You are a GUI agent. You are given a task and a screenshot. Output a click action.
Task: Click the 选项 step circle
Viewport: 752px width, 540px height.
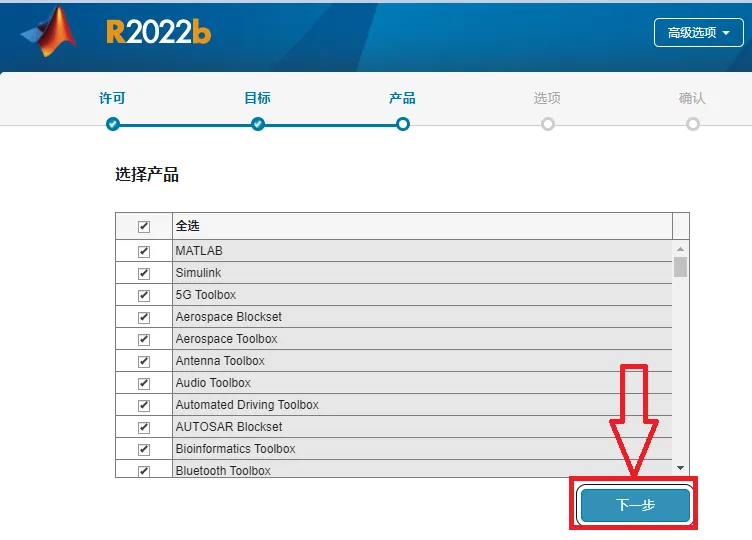click(x=548, y=124)
